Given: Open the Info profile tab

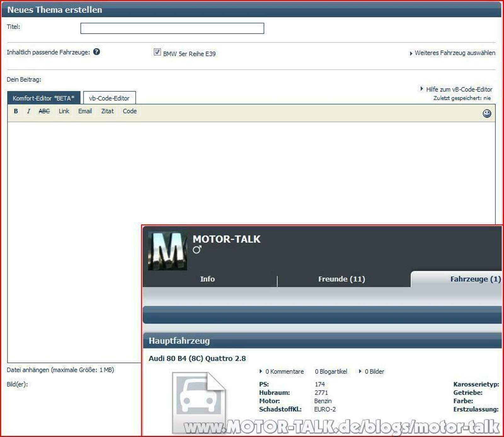Looking at the screenshot, I should point(207,279).
